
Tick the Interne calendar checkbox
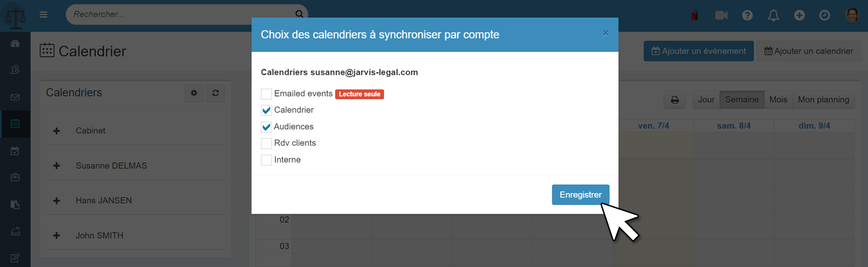[266, 160]
